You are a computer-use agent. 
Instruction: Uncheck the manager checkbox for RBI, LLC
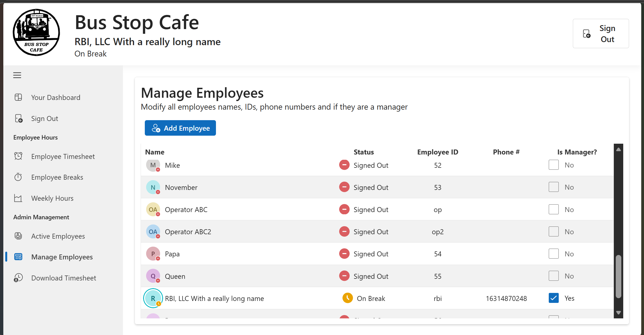point(553,298)
